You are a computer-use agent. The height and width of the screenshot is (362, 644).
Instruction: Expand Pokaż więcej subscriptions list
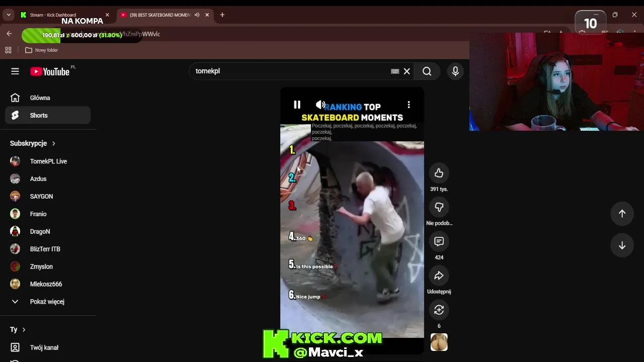(x=48, y=302)
